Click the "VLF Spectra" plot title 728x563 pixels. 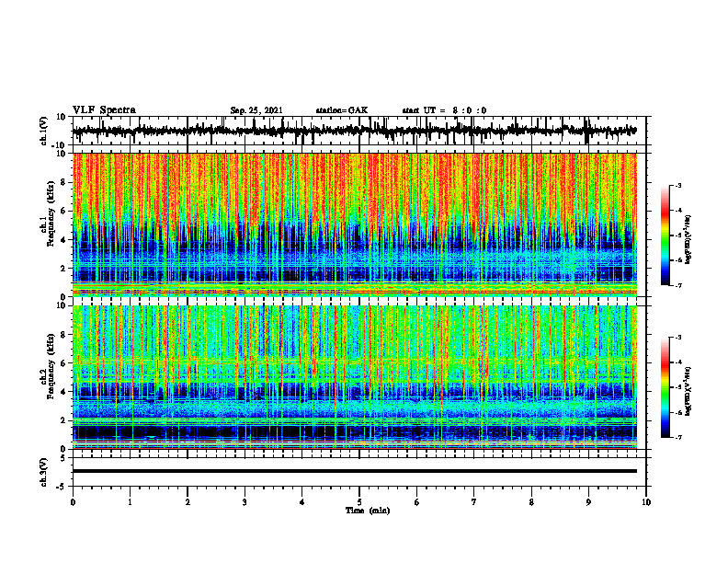tap(104, 110)
